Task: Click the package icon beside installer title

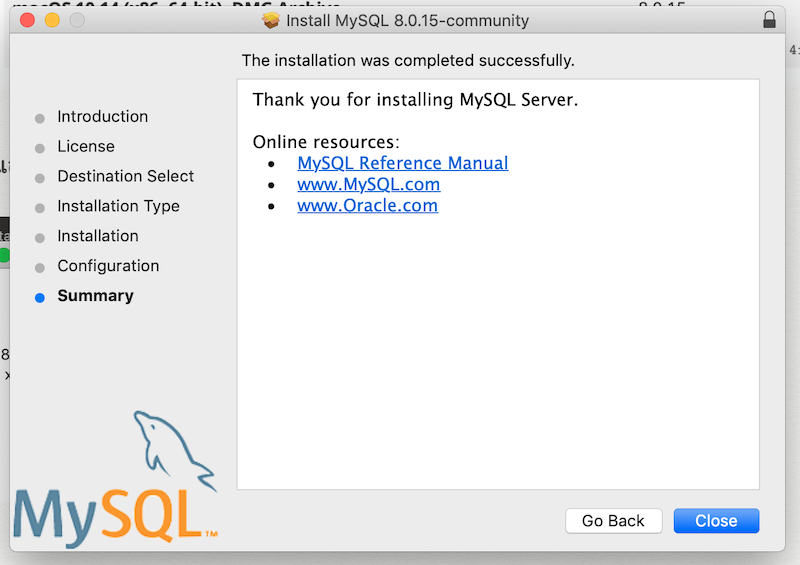Action: tap(271, 20)
